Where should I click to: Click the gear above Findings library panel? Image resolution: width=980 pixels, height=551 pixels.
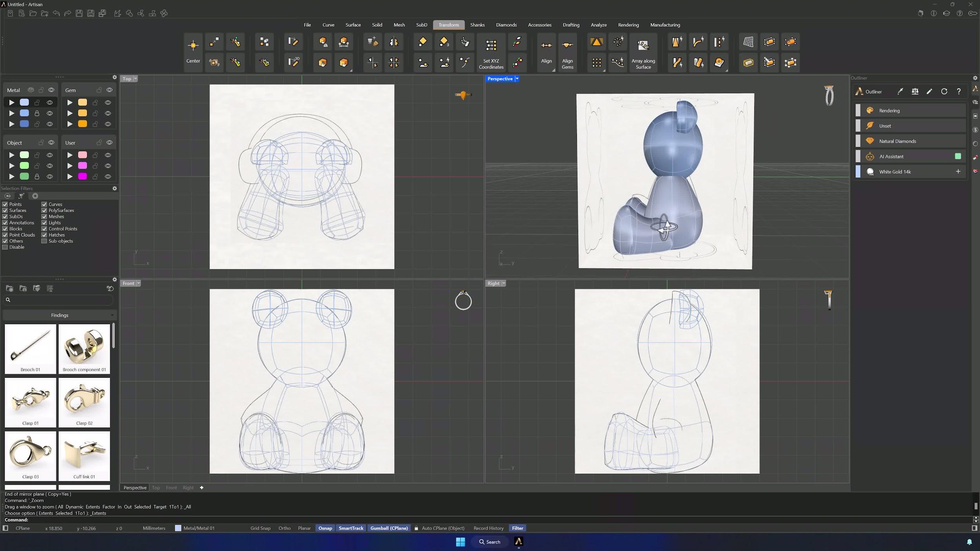pos(114,279)
